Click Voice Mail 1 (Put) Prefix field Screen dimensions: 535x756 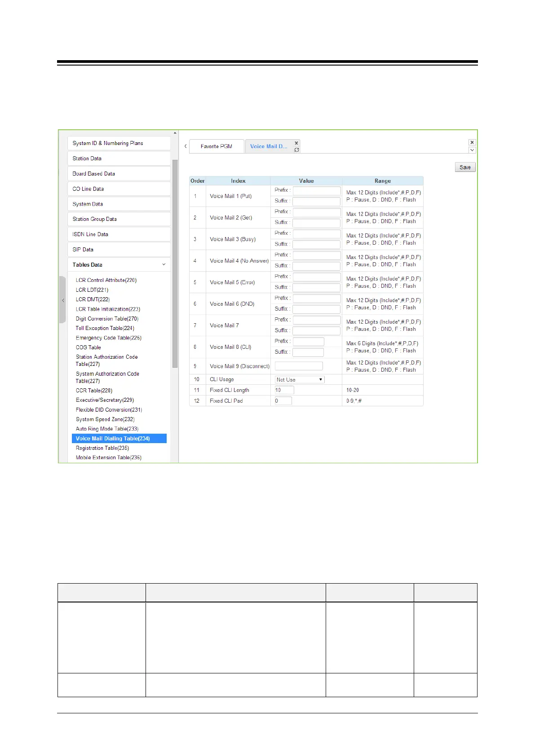(x=317, y=190)
